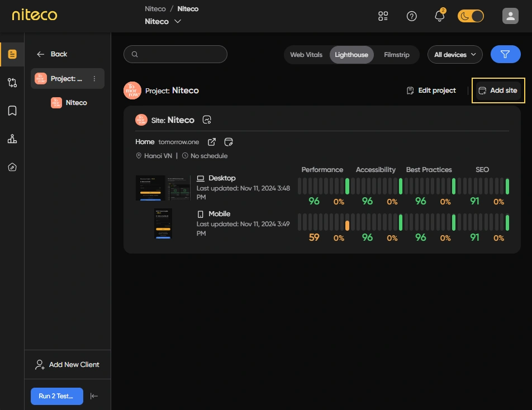Click the Accessibility column header

tap(376, 170)
